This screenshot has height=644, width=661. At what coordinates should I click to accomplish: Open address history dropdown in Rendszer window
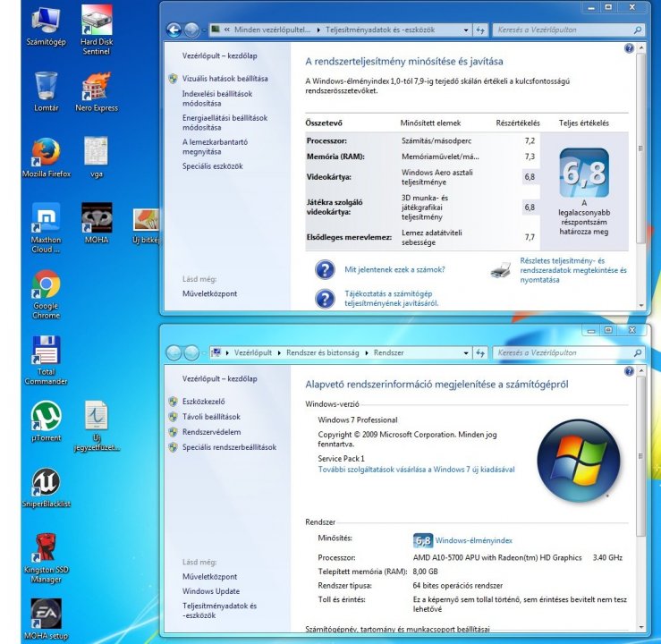tap(466, 352)
